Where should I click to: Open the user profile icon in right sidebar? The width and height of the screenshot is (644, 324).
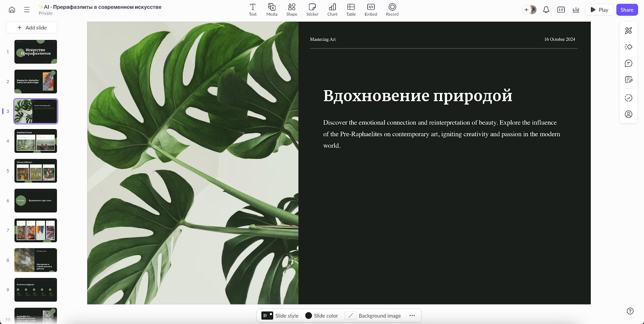point(629,115)
